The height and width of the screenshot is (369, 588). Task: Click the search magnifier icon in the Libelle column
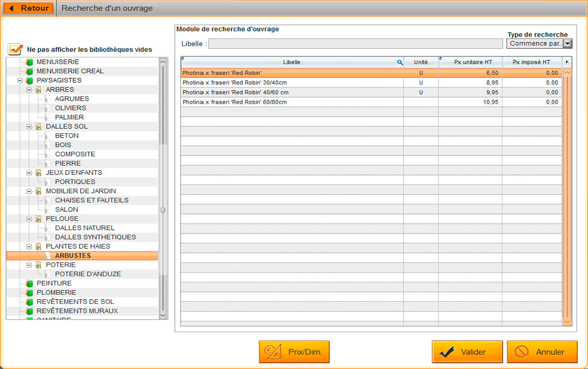click(400, 62)
